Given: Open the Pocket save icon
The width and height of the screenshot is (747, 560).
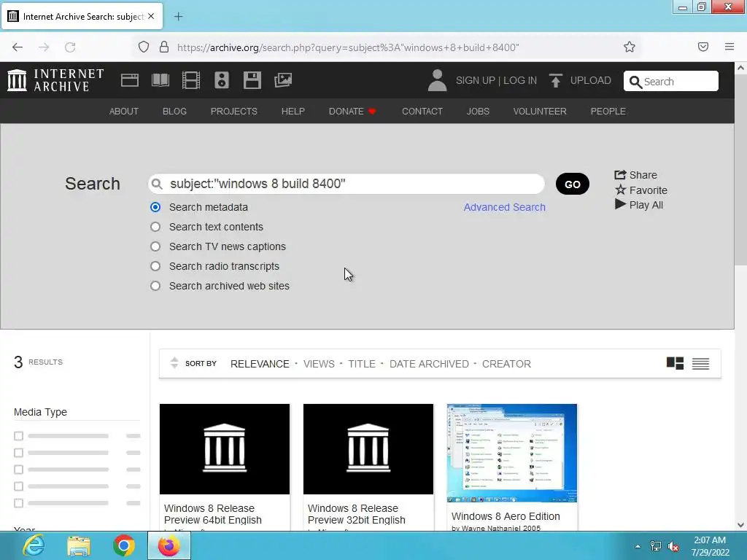Looking at the screenshot, I should (x=703, y=47).
